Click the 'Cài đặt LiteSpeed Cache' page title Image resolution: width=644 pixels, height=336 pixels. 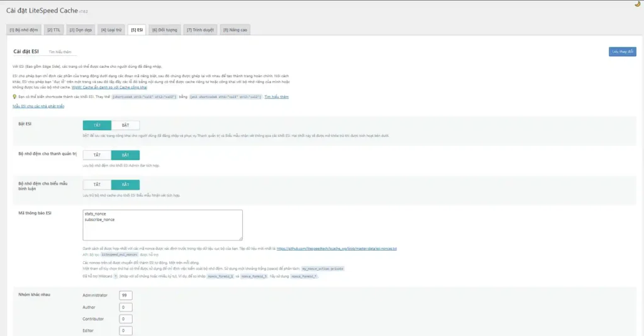pyautogui.click(x=42, y=11)
